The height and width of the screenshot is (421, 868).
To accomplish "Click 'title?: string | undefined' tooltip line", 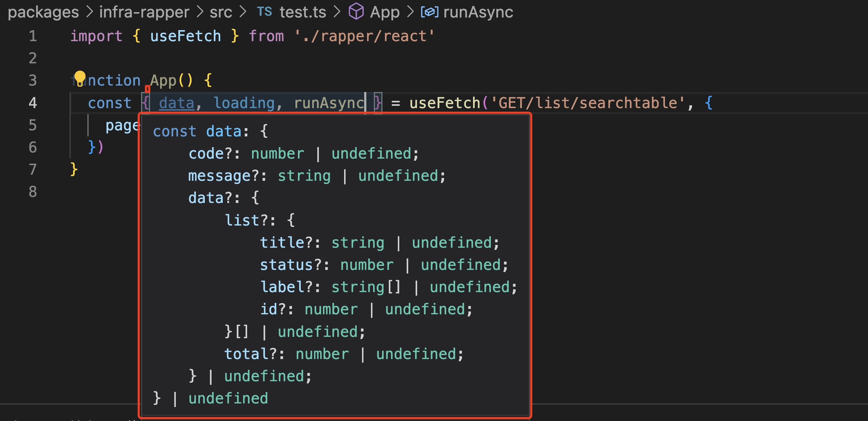I will (x=380, y=243).
